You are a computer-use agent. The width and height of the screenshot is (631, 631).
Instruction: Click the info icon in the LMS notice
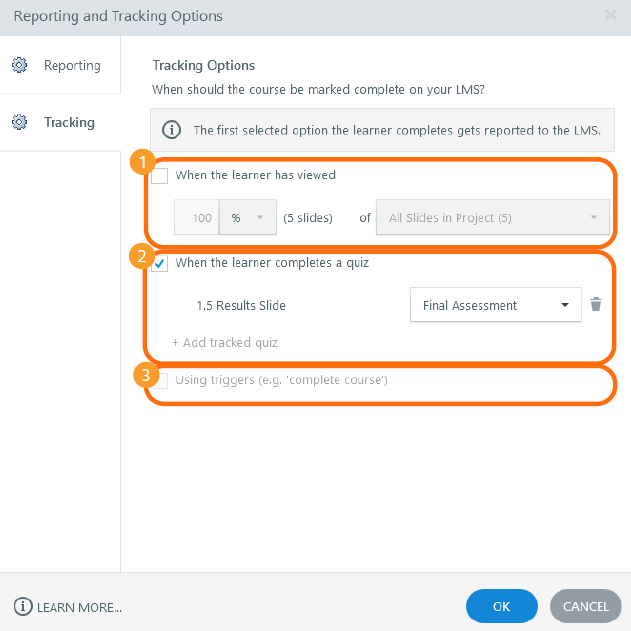(172, 130)
